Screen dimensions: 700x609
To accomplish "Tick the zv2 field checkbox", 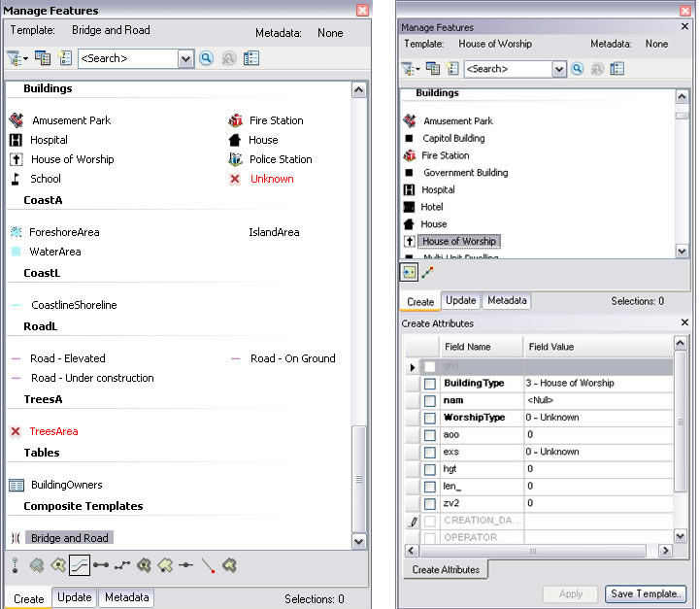I will pyautogui.click(x=430, y=504).
